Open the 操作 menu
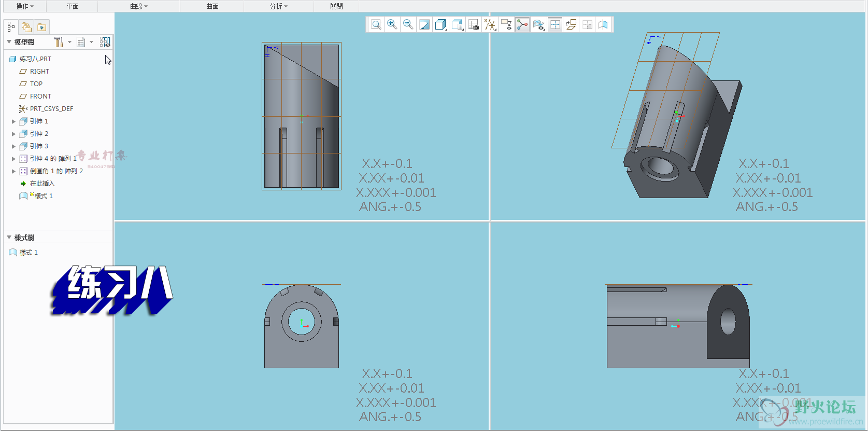Viewport: 868px width, 431px height. point(24,6)
